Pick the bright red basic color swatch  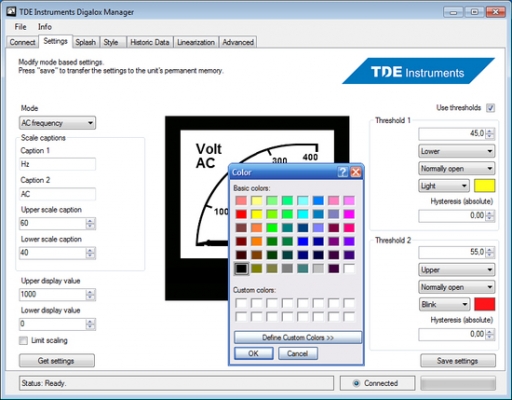tap(241, 214)
